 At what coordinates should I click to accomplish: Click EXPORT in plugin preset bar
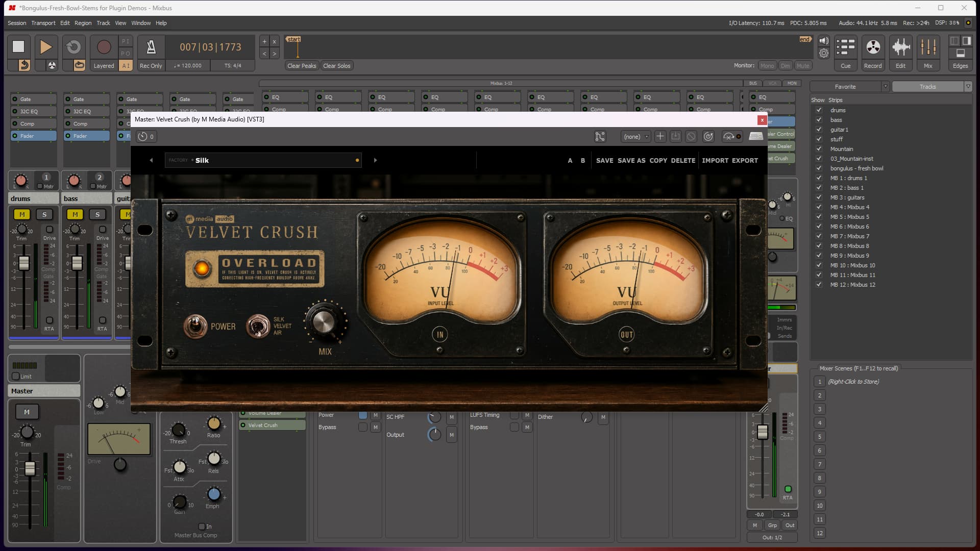[745, 160]
